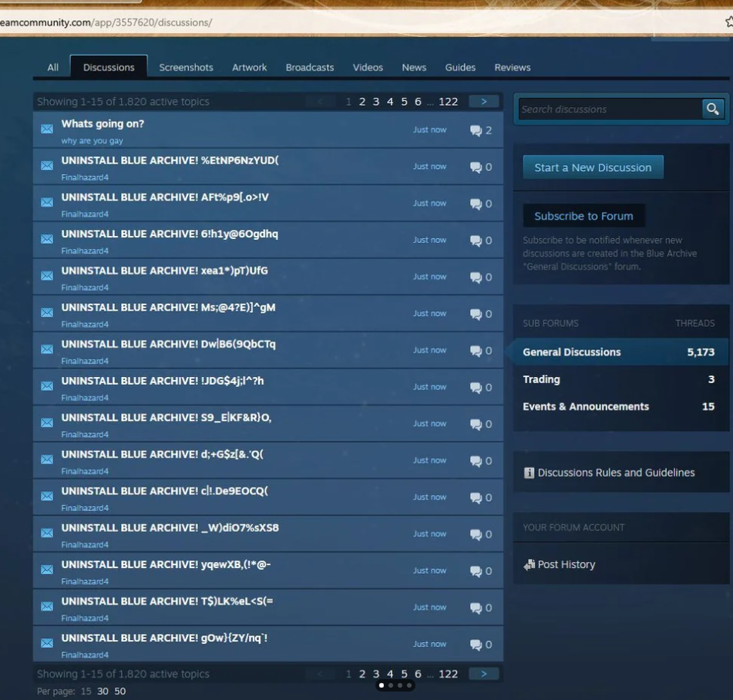Click envelope icon beside '%EtNP6NzYUD(' topic
This screenshot has width=733, height=700.
click(47, 166)
